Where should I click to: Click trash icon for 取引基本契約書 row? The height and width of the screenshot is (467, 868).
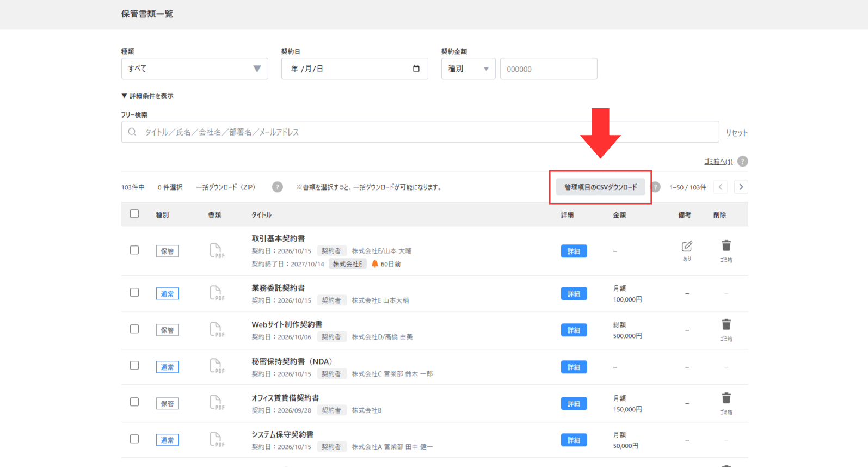pyautogui.click(x=726, y=246)
